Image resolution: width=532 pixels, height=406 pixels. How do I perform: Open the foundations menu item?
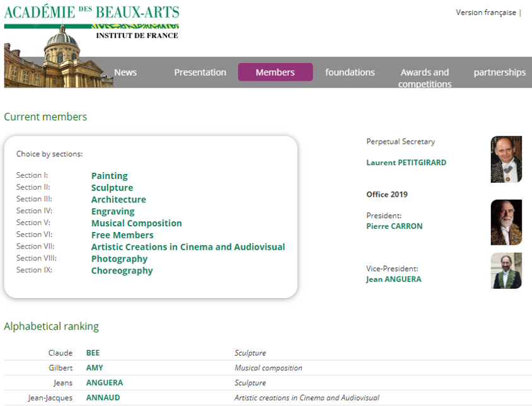[350, 72]
